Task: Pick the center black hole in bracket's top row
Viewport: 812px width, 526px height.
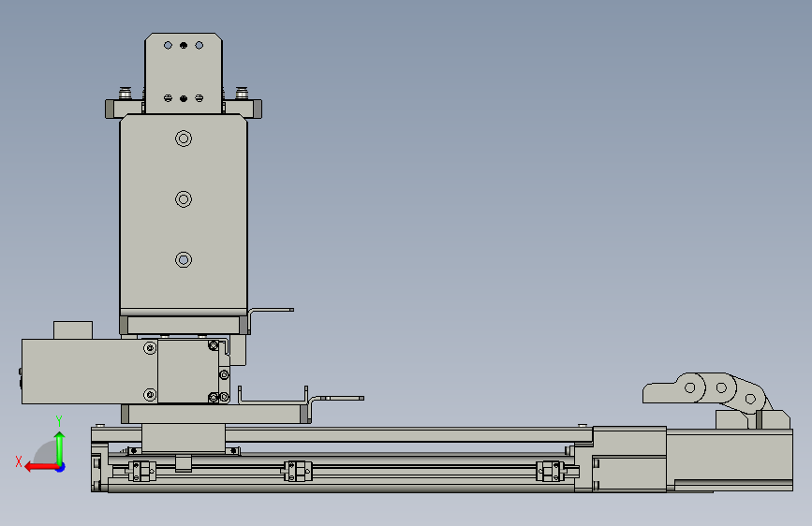Action: coord(184,46)
